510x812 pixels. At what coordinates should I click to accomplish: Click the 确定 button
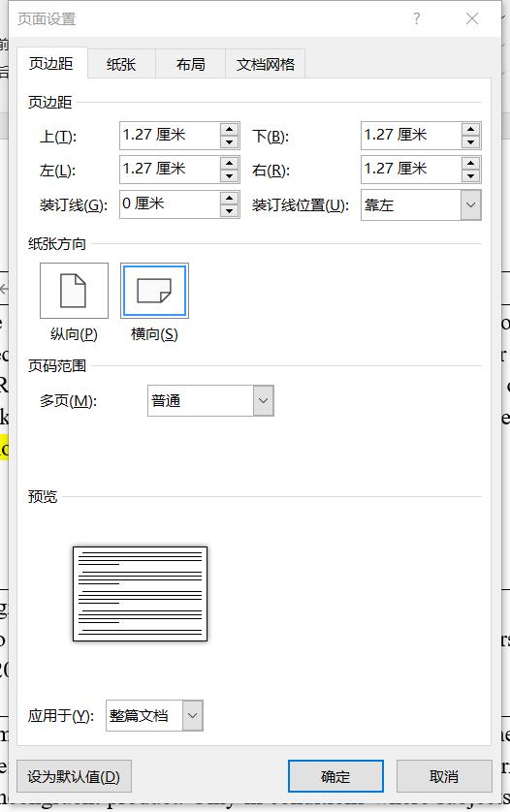point(335,776)
